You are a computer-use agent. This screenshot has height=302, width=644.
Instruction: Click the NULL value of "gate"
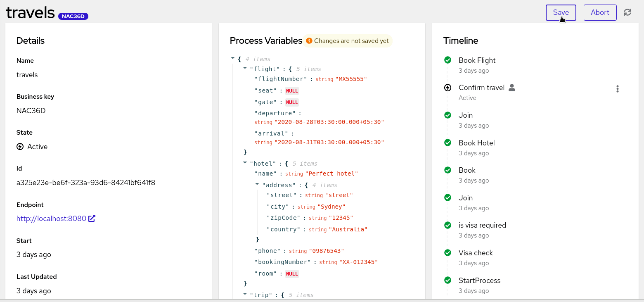pos(292,102)
